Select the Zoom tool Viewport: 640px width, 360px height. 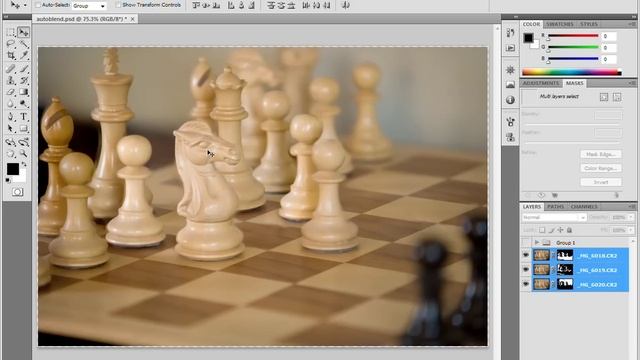tap(24, 154)
